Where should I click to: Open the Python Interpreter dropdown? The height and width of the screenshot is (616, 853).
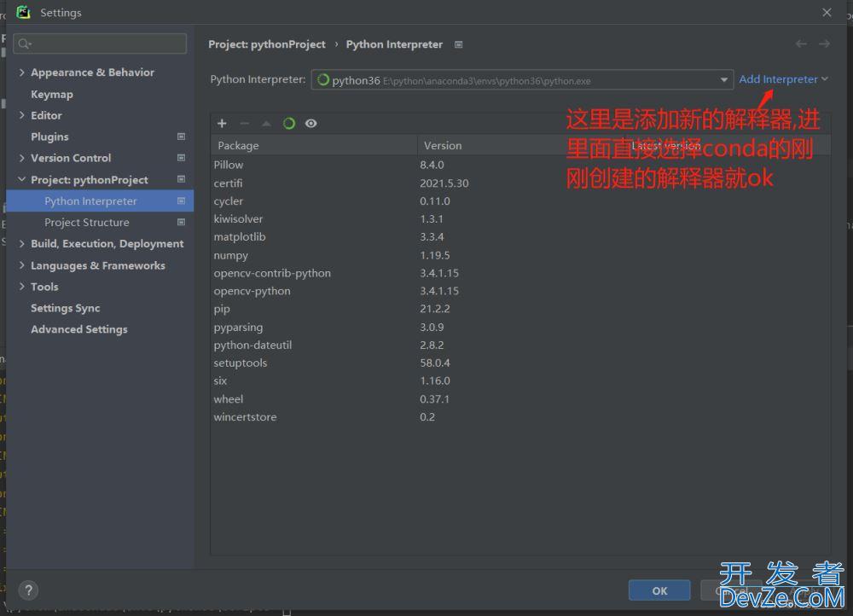(x=522, y=80)
